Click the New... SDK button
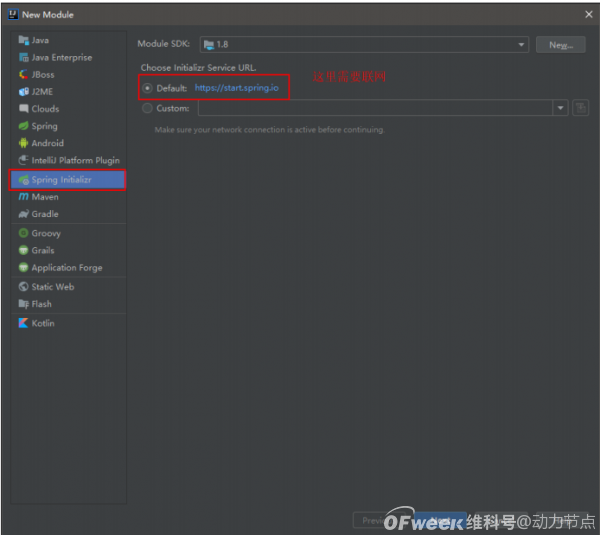The image size is (600, 535). click(561, 45)
